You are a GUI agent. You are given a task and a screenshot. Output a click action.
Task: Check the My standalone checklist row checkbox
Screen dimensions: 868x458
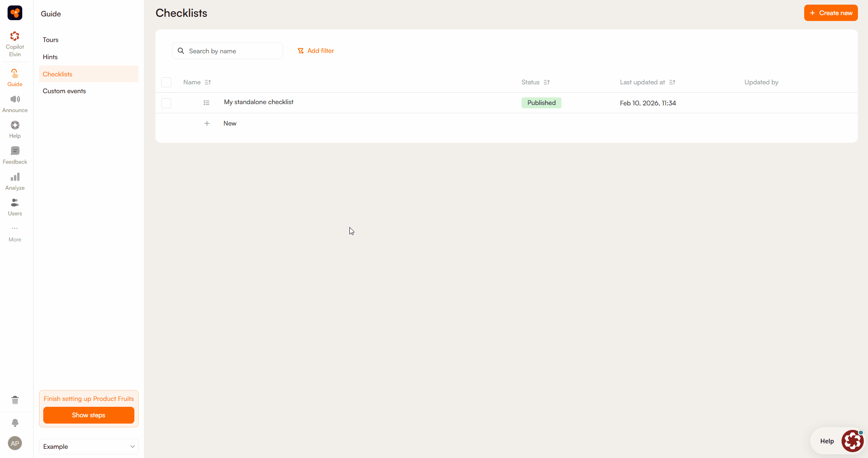pos(166,103)
